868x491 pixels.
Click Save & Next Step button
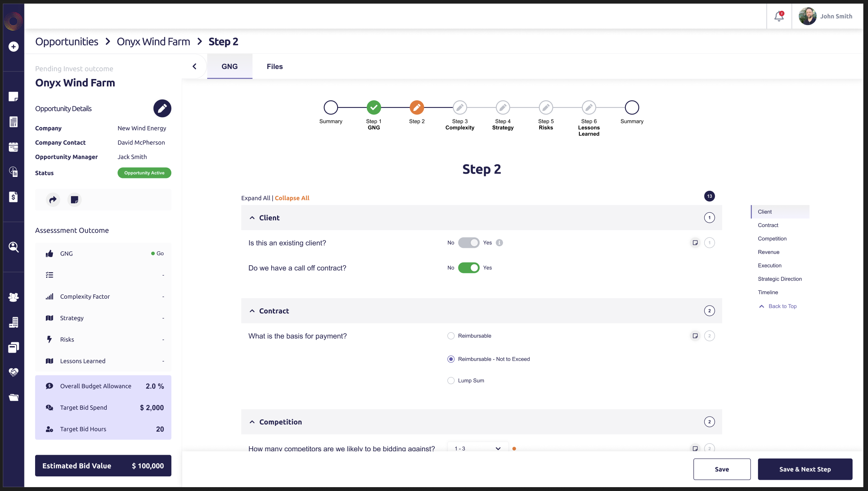[805, 469]
